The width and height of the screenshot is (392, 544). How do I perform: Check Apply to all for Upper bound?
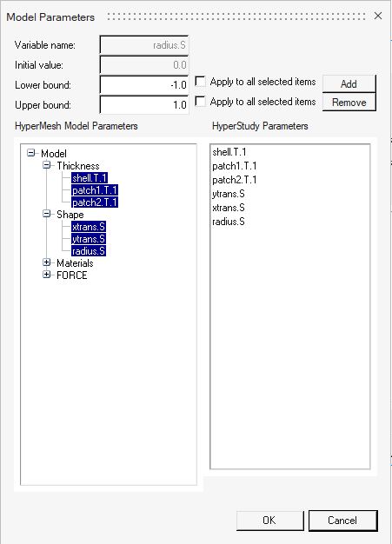point(200,102)
